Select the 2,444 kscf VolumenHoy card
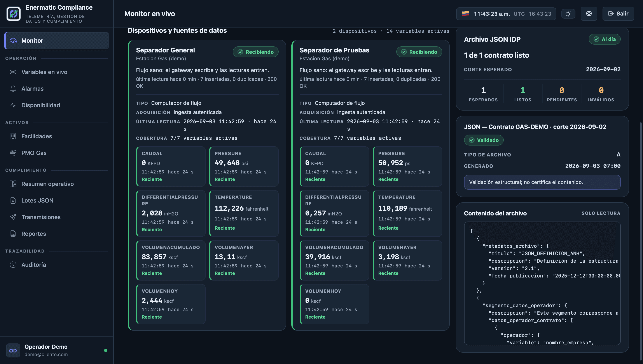This screenshot has height=364, width=643. [171, 304]
